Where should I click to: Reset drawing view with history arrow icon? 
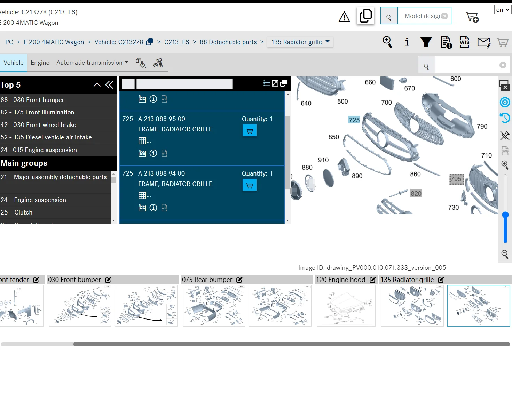tap(505, 118)
